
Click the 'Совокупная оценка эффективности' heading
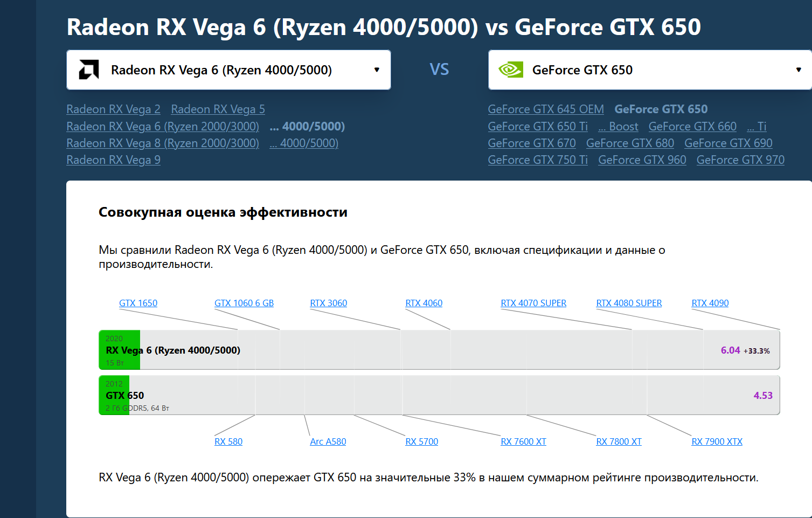pos(223,212)
